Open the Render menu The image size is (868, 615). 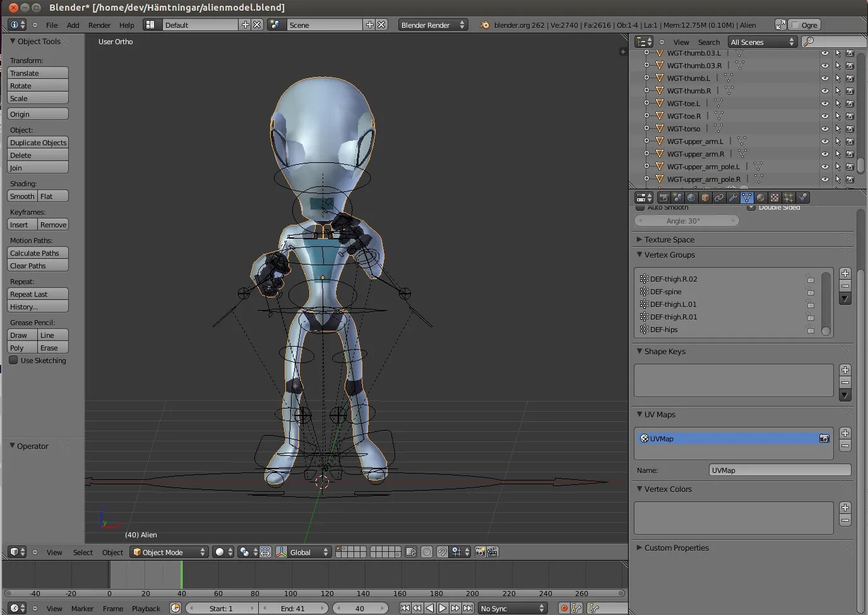(x=99, y=25)
